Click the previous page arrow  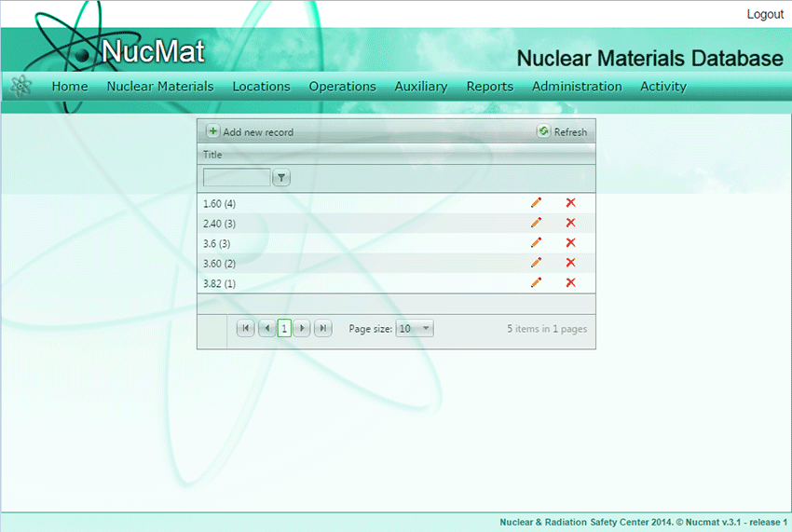coord(266,328)
